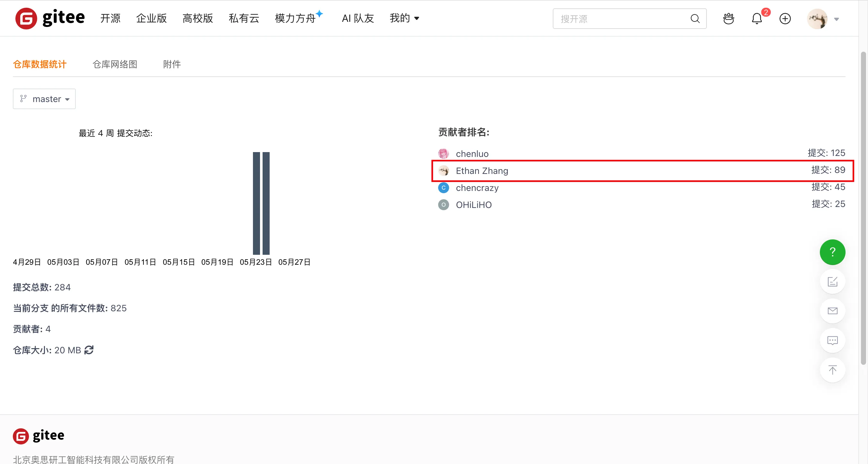
Task: Open the mascot activity icon
Action: pyautogui.click(x=728, y=19)
